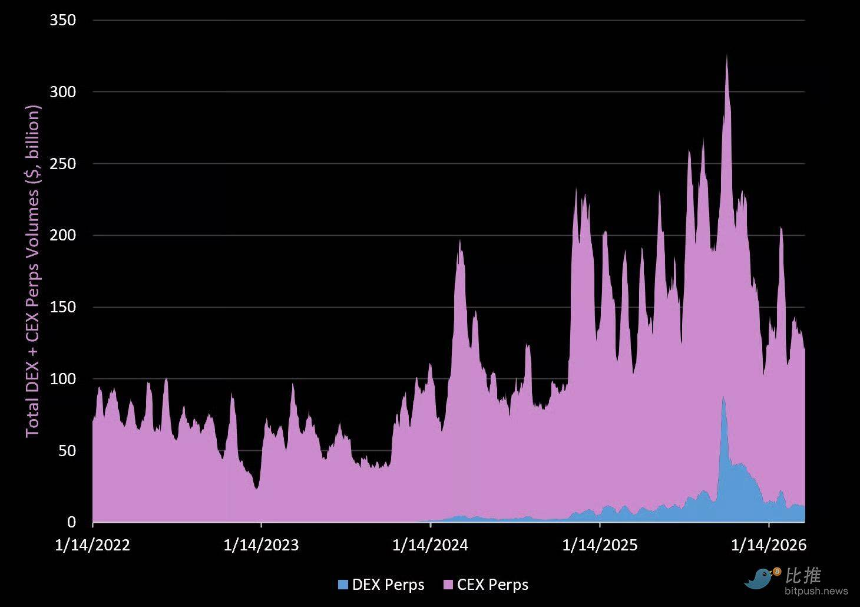Image resolution: width=860 pixels, height=607 pixels.
Task: Click the 300 y-axis value label
Action: (x=64, y=92)
